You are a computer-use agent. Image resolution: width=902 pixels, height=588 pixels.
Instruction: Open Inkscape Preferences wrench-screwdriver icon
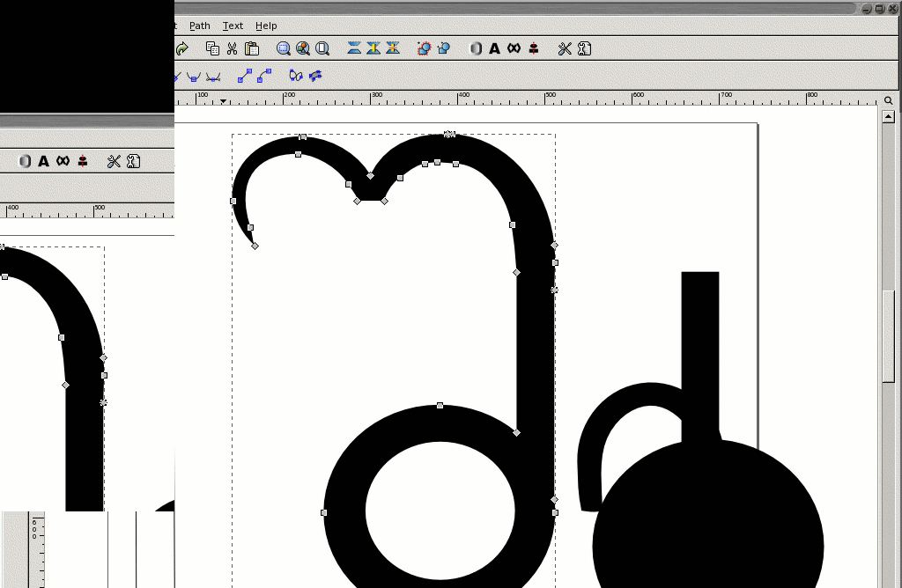[x=565, y=49]
